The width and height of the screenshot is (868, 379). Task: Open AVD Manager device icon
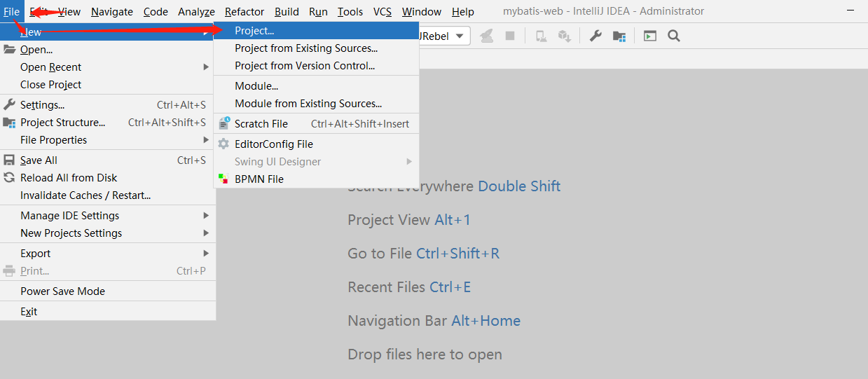[541, 36]
